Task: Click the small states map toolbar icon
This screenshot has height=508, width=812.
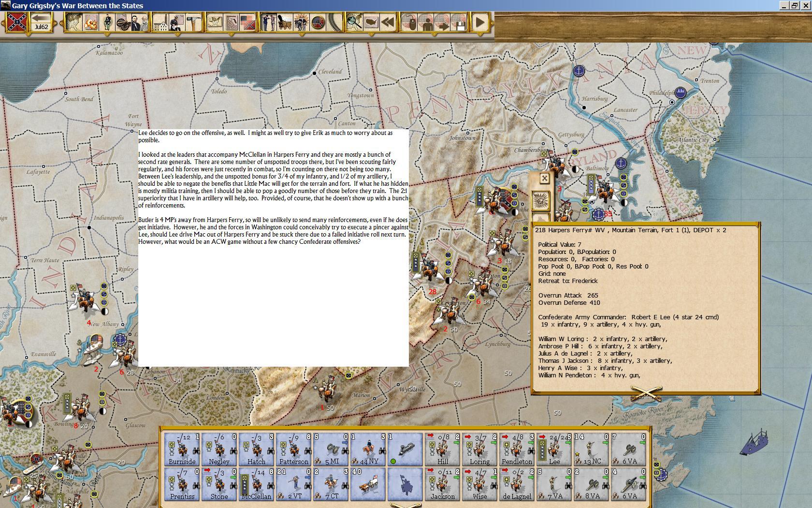Action: coord(215,22)
